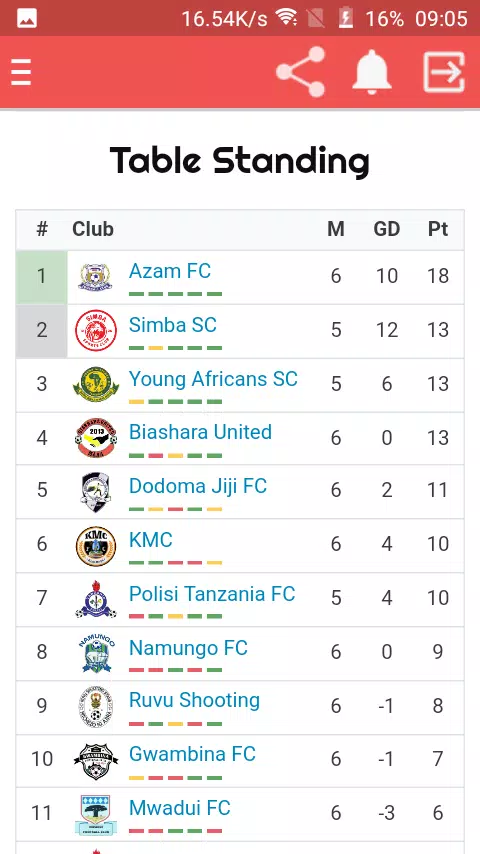The width and height of the screenshot is (480, 854).
Task: Select the Pt column header
Action: pyautogui.click(x=438, y=229)
